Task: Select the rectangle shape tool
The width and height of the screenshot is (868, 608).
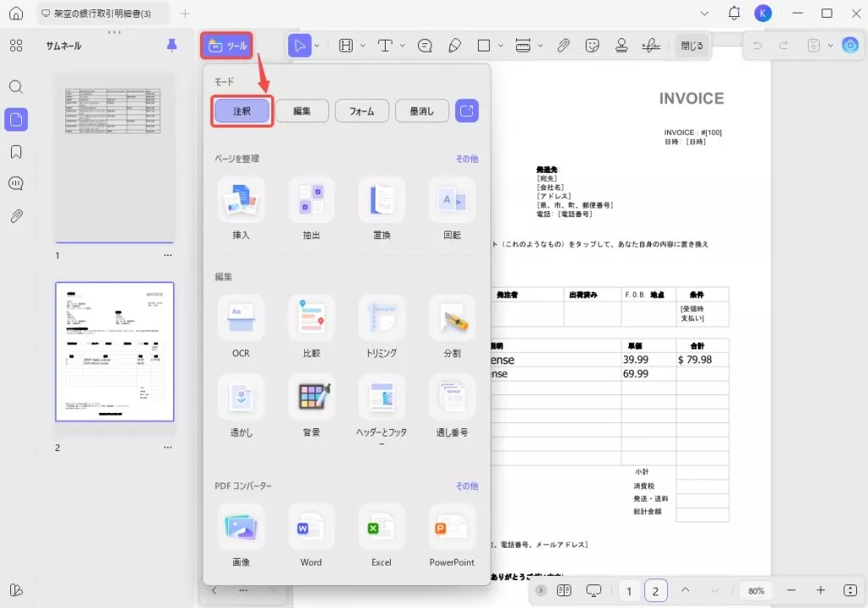Action: pos(484,46)
